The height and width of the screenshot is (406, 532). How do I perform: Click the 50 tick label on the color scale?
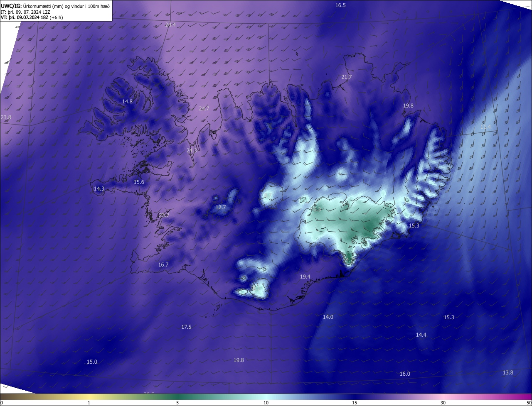click(529, 403)
